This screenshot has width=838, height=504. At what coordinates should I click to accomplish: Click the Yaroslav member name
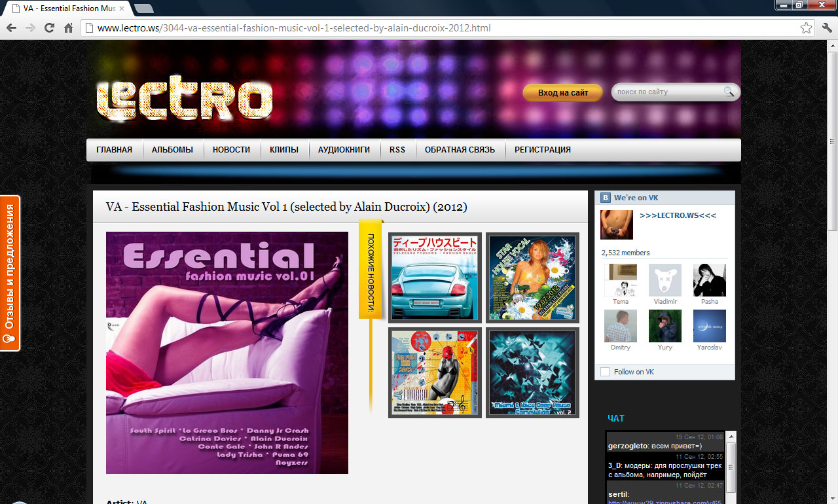coord(710,348)
